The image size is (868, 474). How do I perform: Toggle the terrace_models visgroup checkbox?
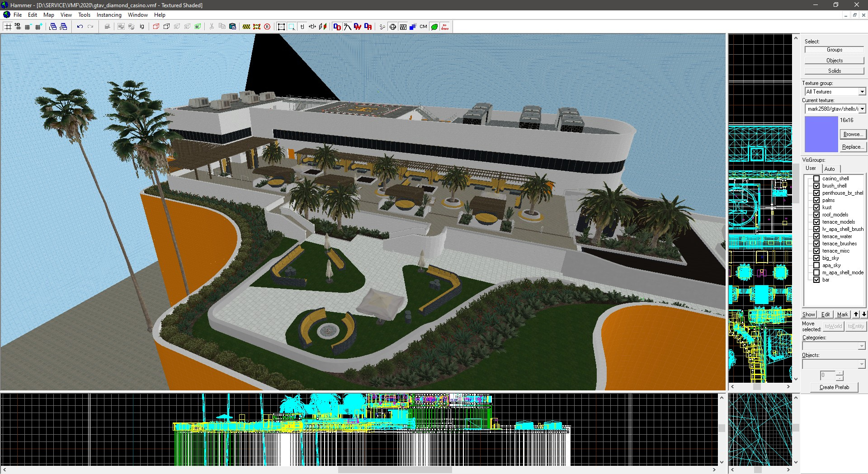(x=816, y=222)
